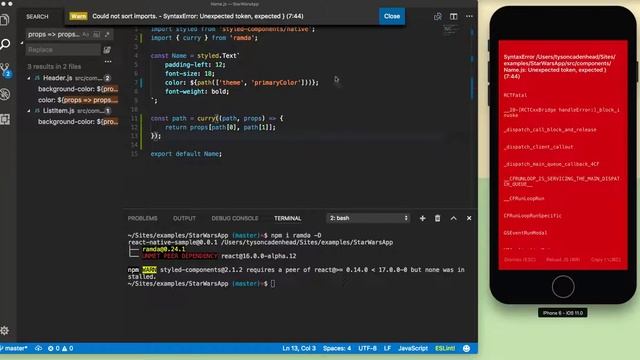Click 'LF' line ending in the status bar

[387, 348]
